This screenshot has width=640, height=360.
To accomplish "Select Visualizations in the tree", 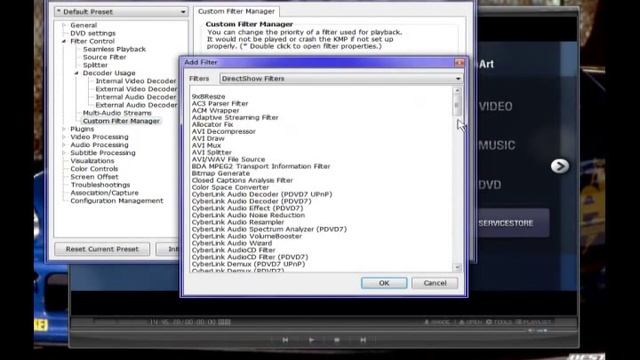I will pos(92,161).
